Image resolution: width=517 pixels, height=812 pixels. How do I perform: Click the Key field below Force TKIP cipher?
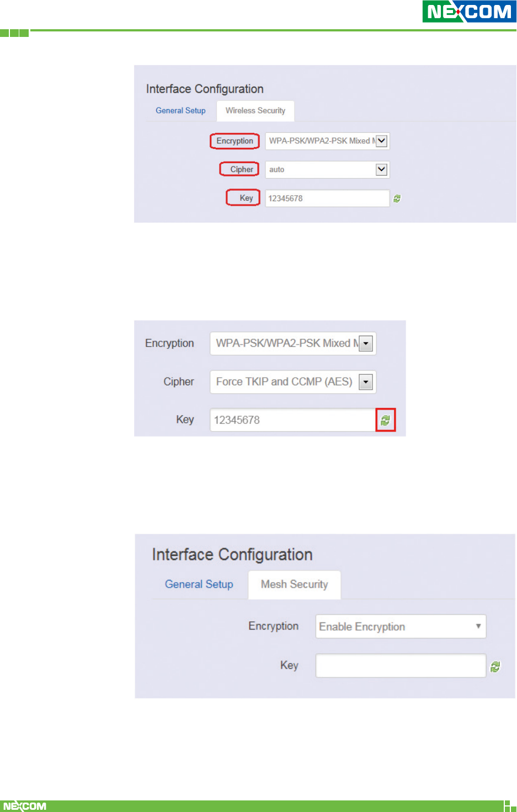coord(292,420)
